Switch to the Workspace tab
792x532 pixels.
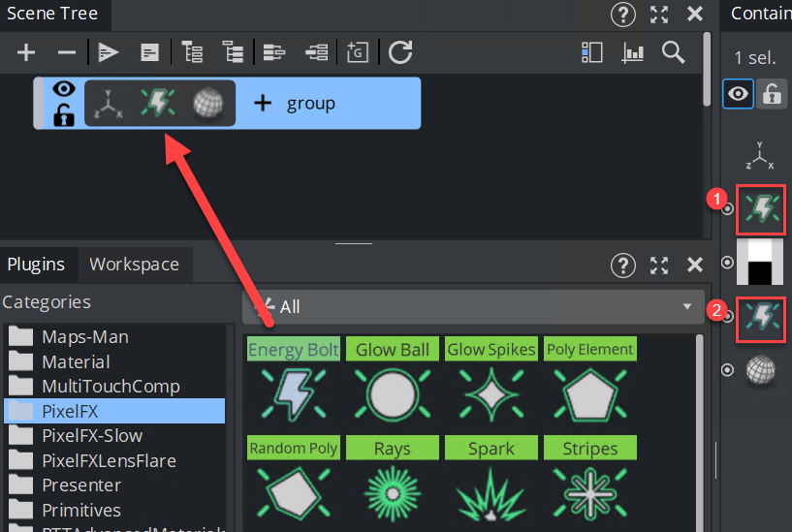[134, 264]
